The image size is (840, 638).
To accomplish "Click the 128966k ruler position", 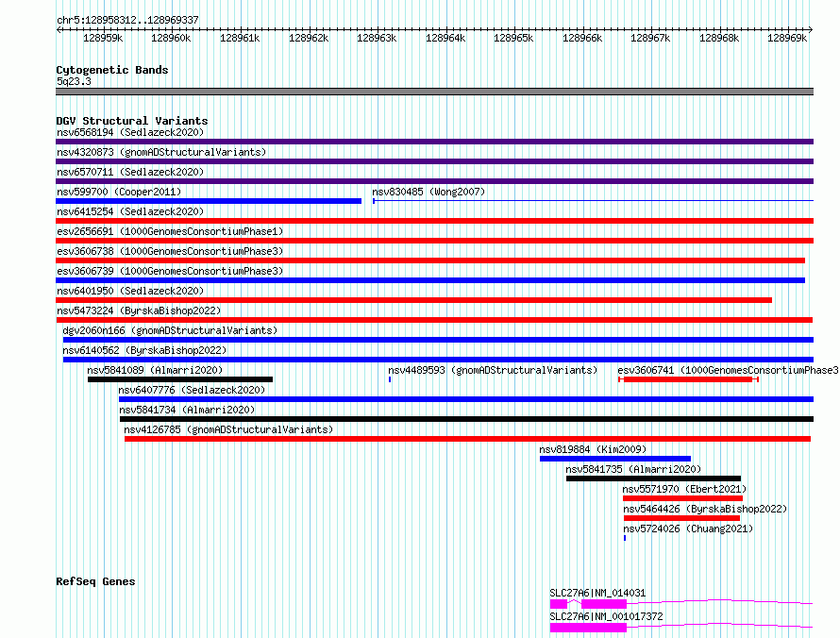I will [x=582, y=38].
